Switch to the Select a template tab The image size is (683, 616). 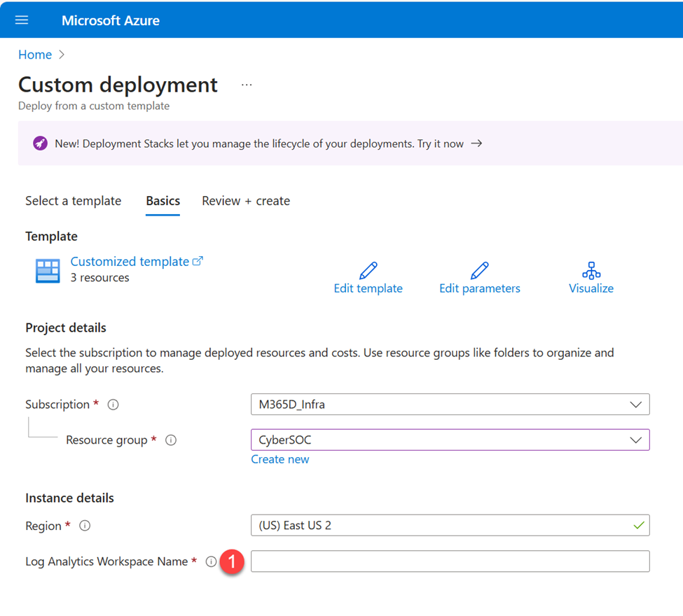[x=73, y=201]
